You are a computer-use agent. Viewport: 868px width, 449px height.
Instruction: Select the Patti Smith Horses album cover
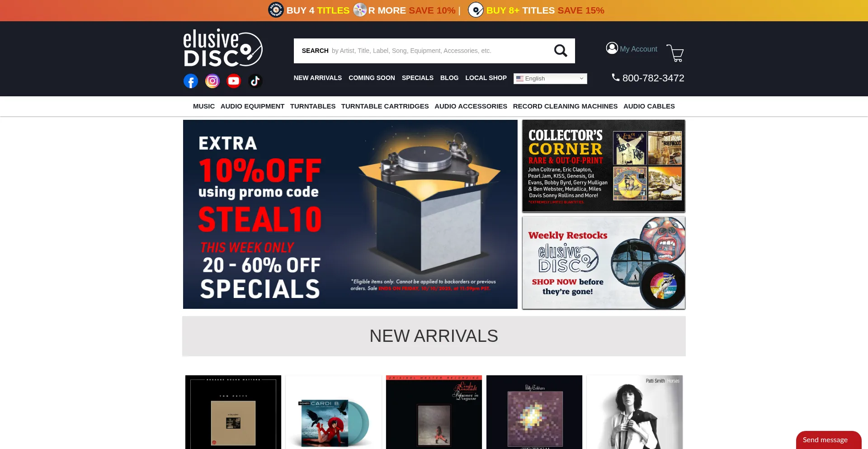pyautogui.click(x=635, y=412)
